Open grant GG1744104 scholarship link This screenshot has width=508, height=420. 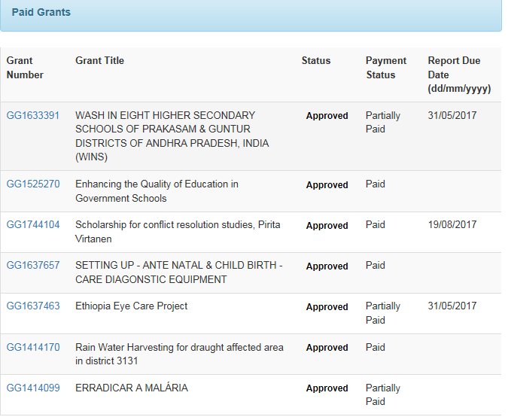33,224
